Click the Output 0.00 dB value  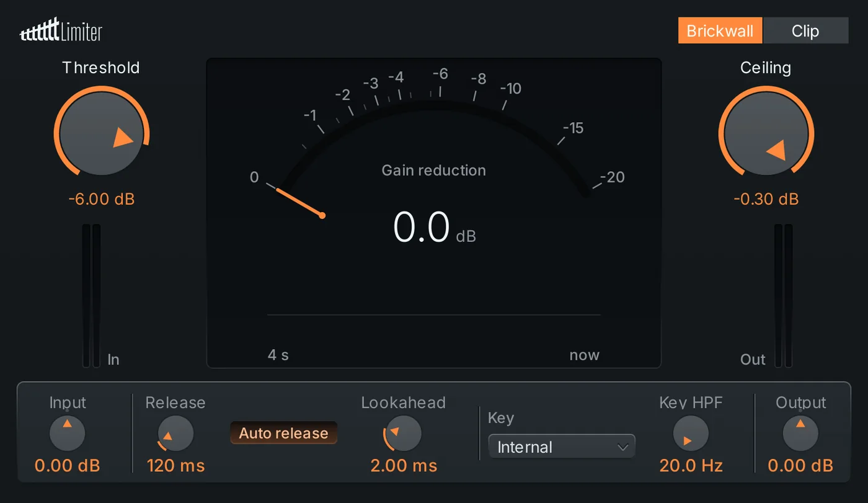[800, 466]
